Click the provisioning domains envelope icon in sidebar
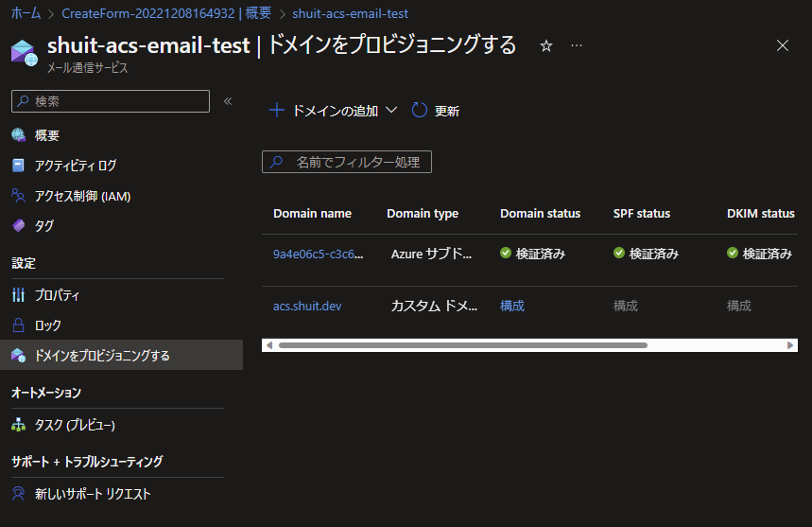812x527 pixels. (x=19, y=355)
